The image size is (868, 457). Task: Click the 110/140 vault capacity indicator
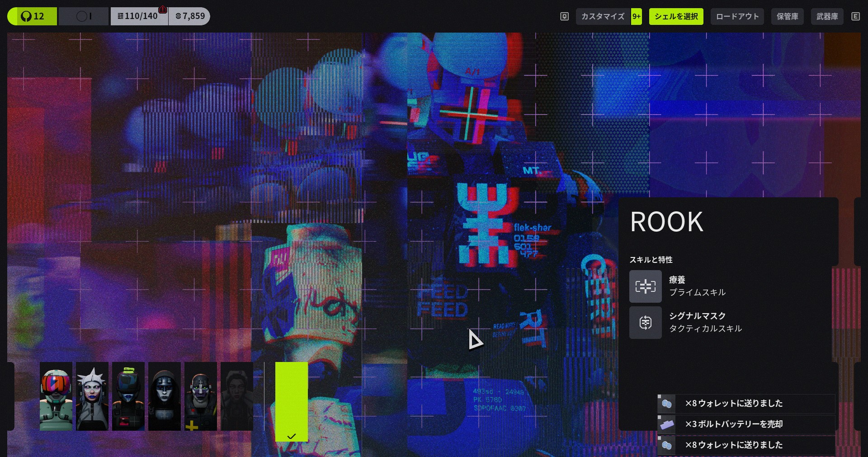pyautogui.click(x=138, y=16)
